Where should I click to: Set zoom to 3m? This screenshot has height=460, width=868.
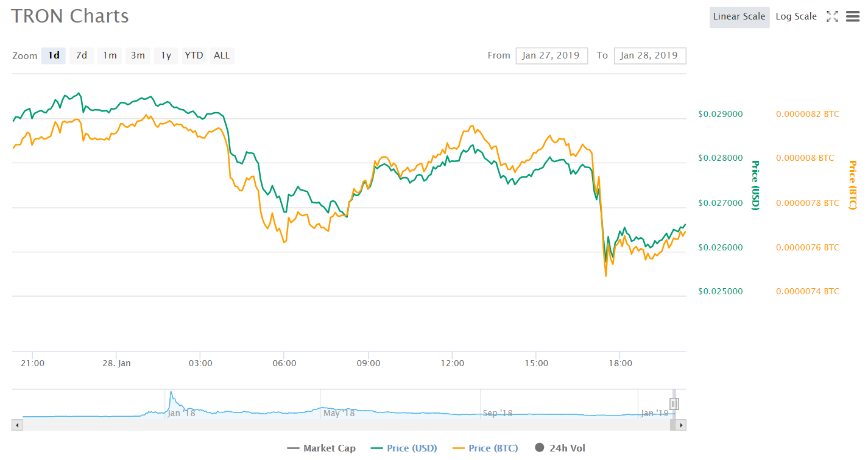[138, 55]
